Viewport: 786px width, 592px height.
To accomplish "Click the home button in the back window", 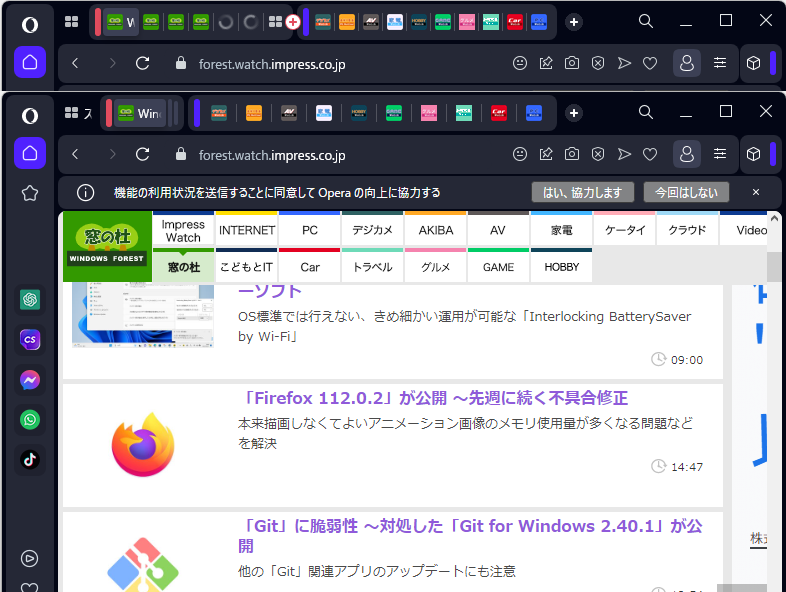I will point(30,62).
